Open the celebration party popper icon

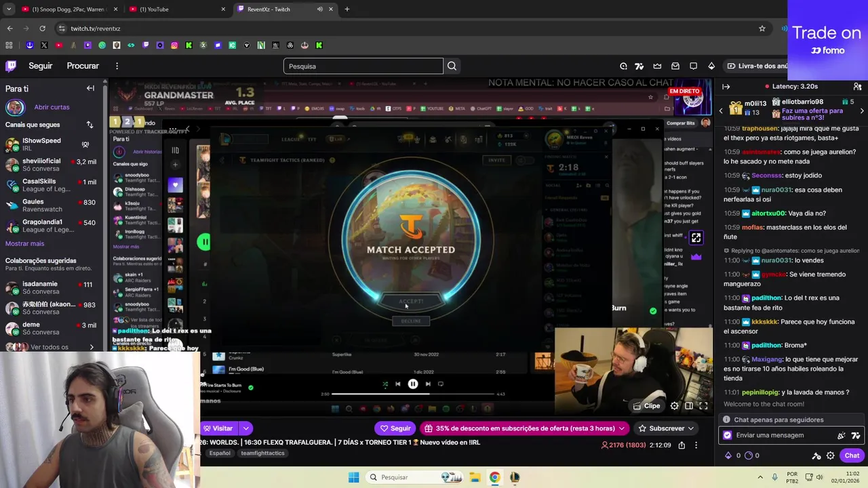pyautogui.click(x=842, y=436)
